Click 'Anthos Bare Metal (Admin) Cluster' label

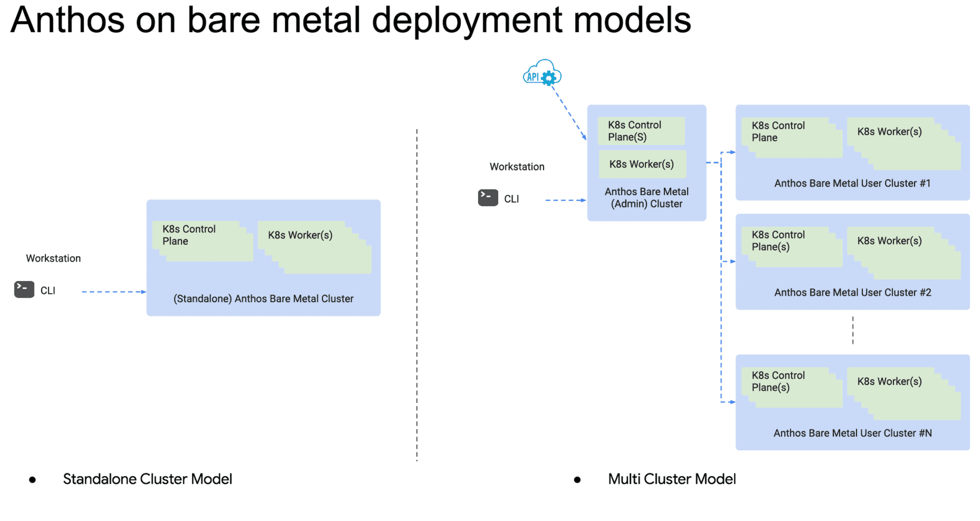[647, 197]
